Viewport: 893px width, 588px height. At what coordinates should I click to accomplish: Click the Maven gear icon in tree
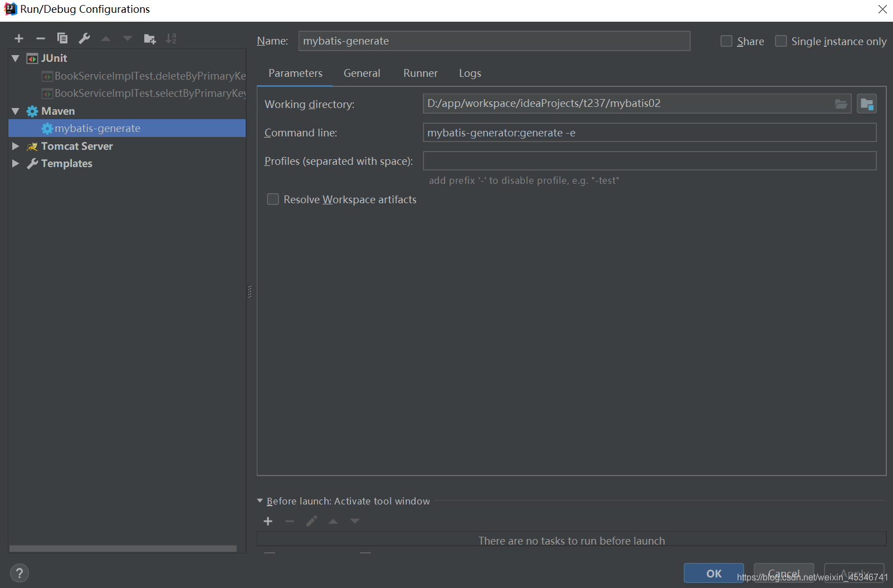pyautogui.click(x=32, y=111)
